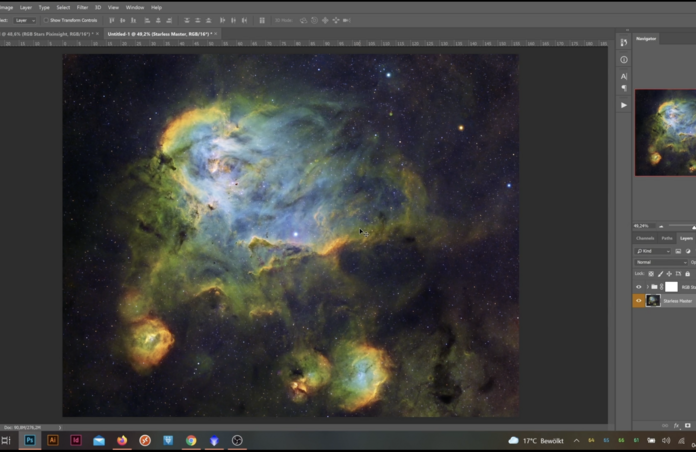Toggle lock image pixels brush icon
The width and height of the screenshot is (696, 452).
660,274
